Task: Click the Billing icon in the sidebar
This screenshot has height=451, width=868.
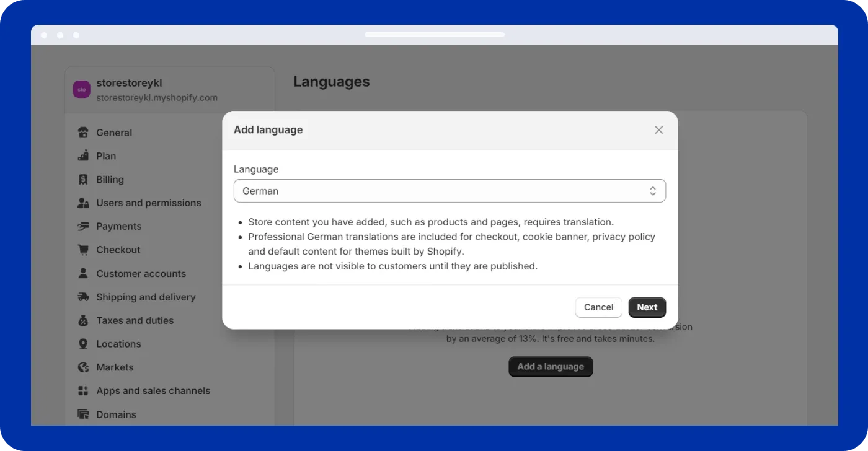Action: [x=82, y=179]
